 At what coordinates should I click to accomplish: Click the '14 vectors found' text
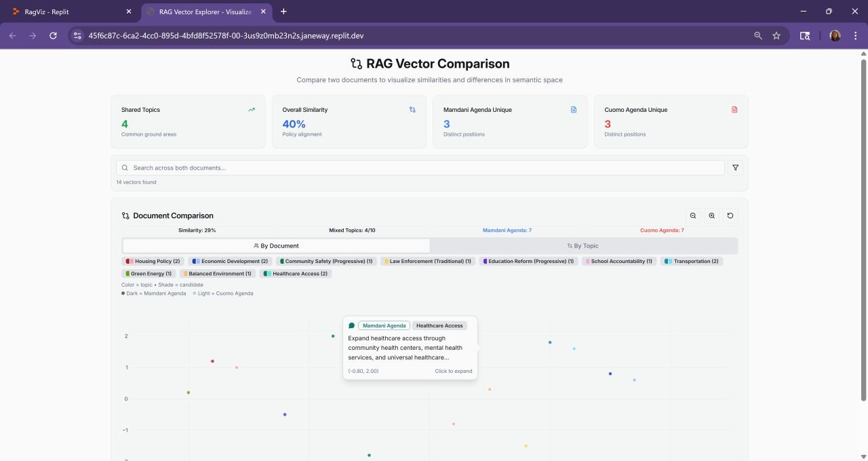tap(136, 182)
